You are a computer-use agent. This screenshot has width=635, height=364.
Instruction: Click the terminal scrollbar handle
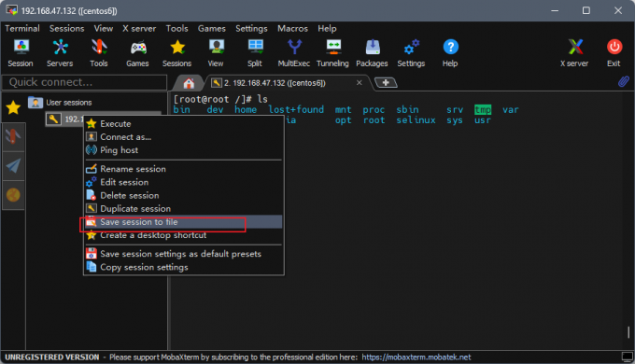coord(628,332)
